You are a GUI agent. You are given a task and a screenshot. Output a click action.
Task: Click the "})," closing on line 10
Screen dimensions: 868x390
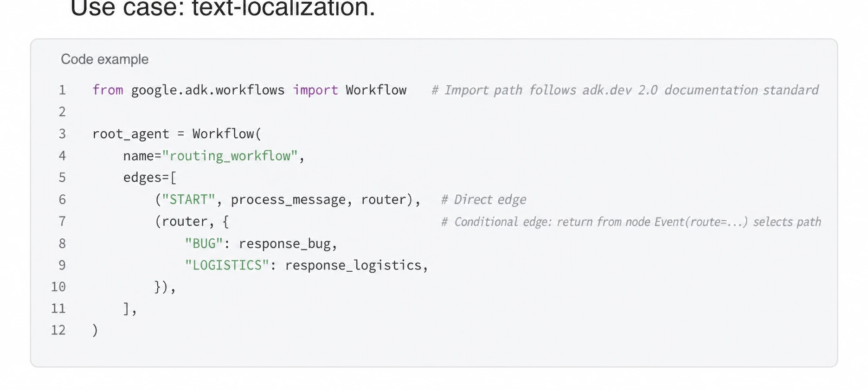click(x=165, y=287)
